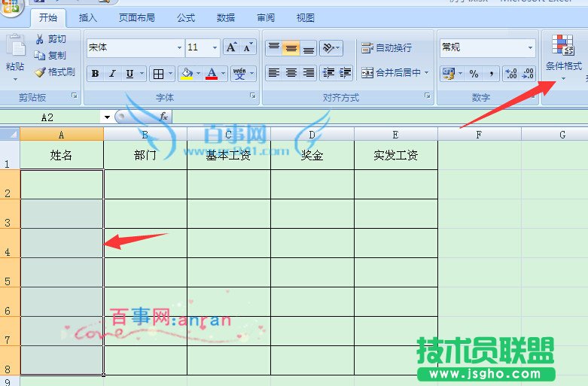Viewport: 588px width, 386px height.
Task: Open the View (视图) tab
Action: coord(305,17)
